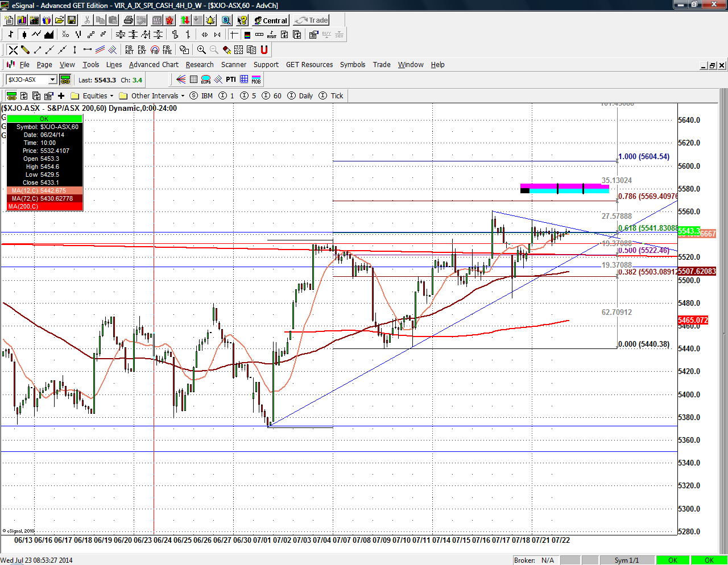Open the Advanced Chart menu
The image size is (728, 565).
[x=154, y=65]
